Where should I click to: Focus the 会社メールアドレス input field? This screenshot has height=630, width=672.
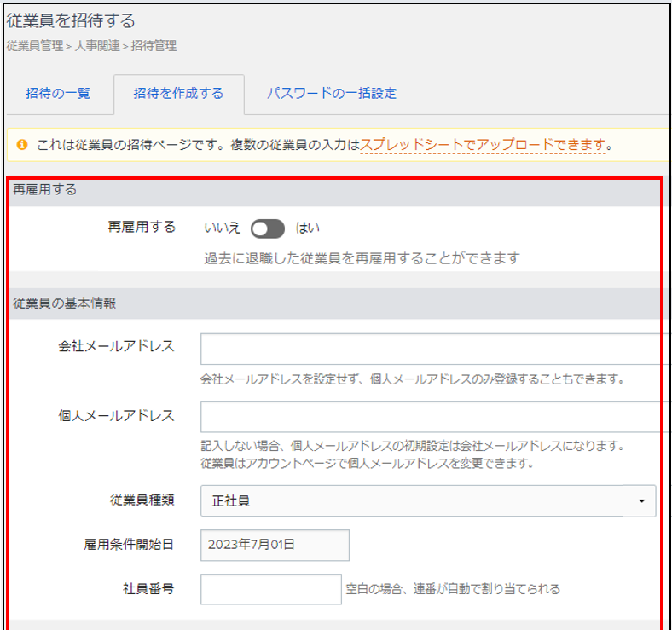click(431, 350)
